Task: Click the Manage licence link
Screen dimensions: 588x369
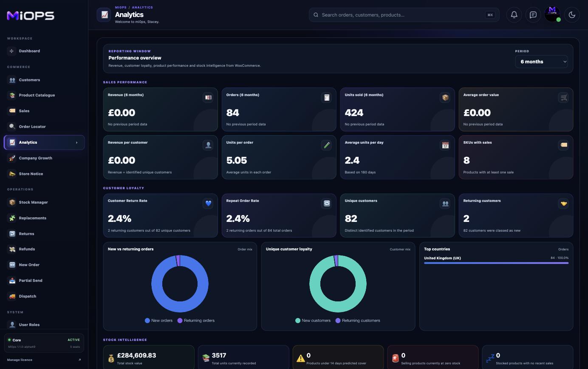Action: pyautogui.click(x=44, y=360)
